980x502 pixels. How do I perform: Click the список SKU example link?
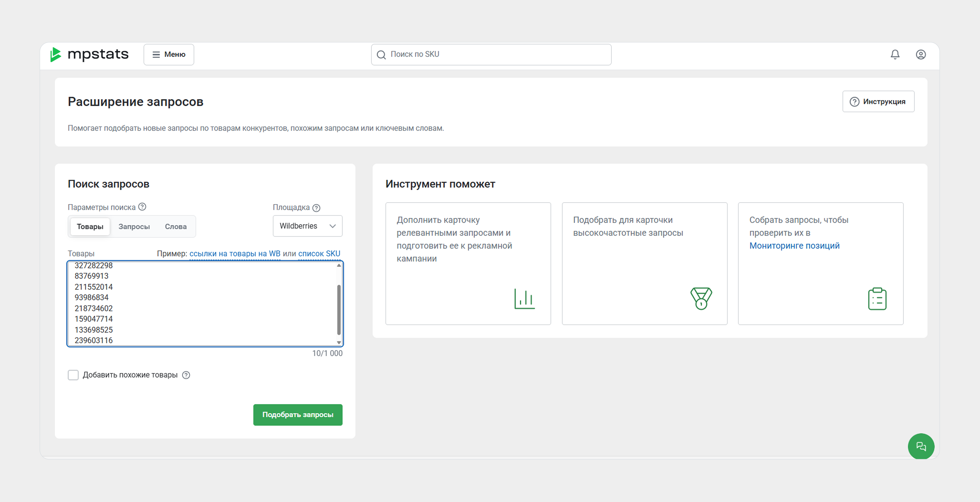319,254
